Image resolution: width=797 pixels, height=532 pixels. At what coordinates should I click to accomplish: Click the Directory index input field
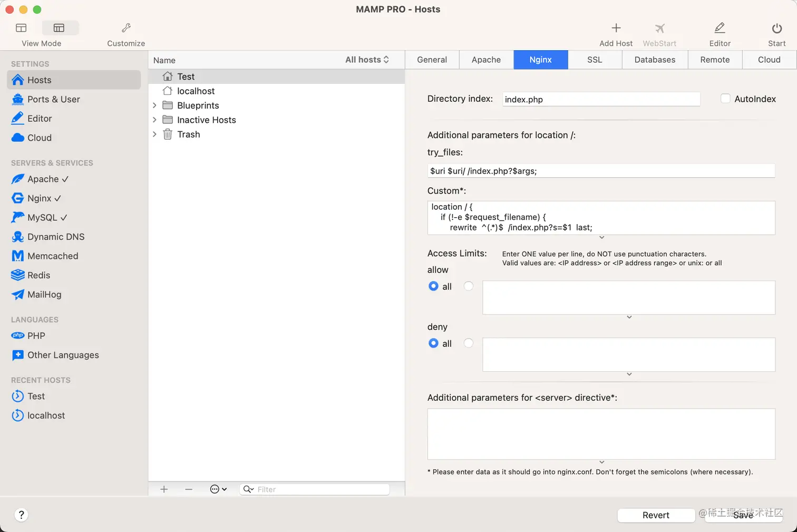pos(601,99)
